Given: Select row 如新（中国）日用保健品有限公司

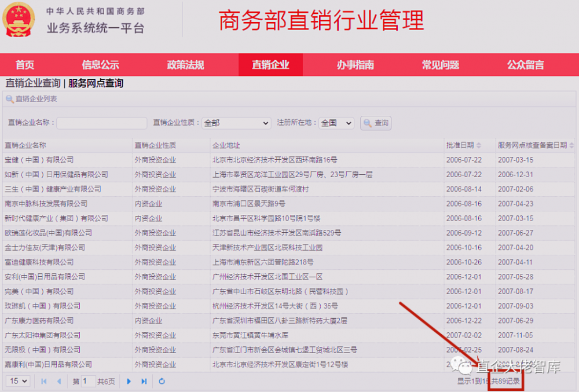Looking at the screenshot, I should [289, 175].
